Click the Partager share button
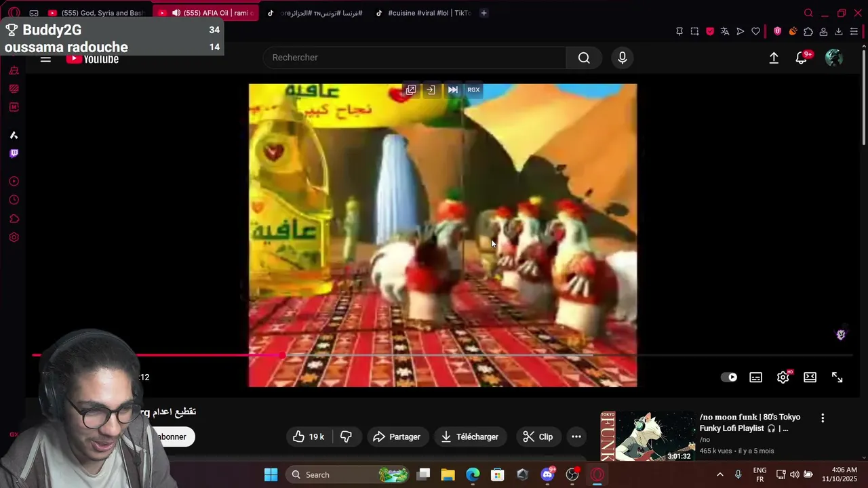Screen dimensions: 868x488 click(397, 436)
